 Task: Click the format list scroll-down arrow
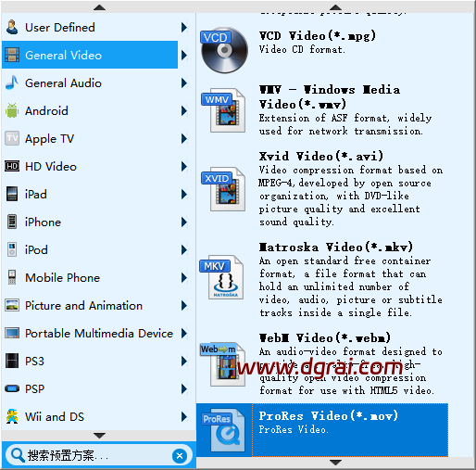pos(335,463)
